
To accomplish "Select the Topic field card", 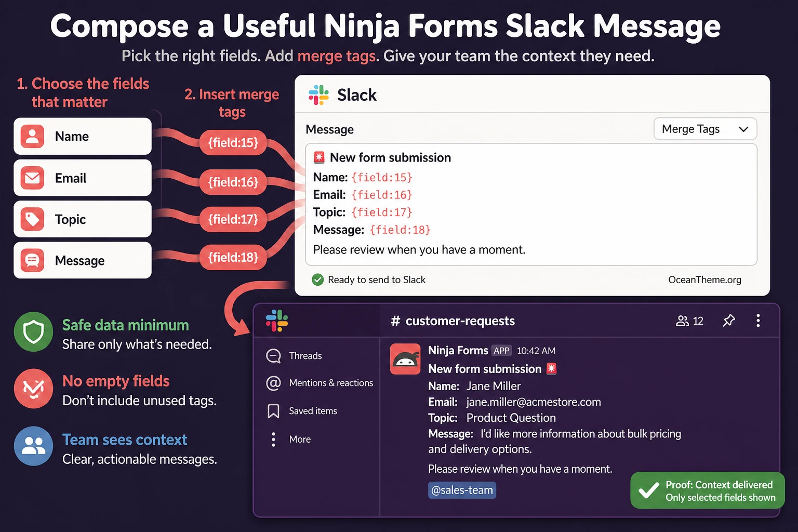I will tap(83, 219).
